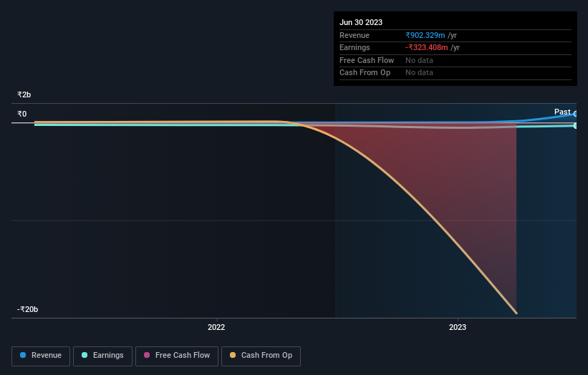Click the 2022 x-axis label
588x375 pixels.
pos(216,327)
